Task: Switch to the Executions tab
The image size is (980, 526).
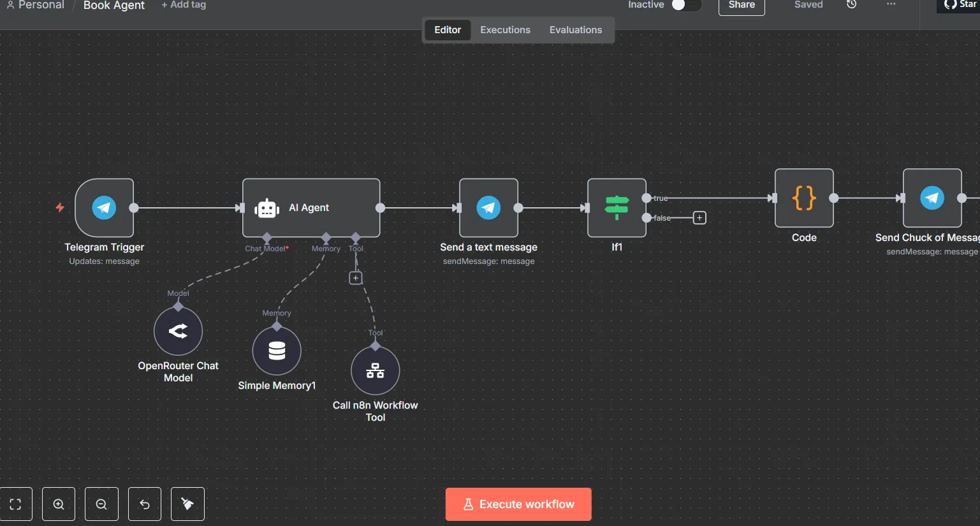Action: [x=505, y=30]
